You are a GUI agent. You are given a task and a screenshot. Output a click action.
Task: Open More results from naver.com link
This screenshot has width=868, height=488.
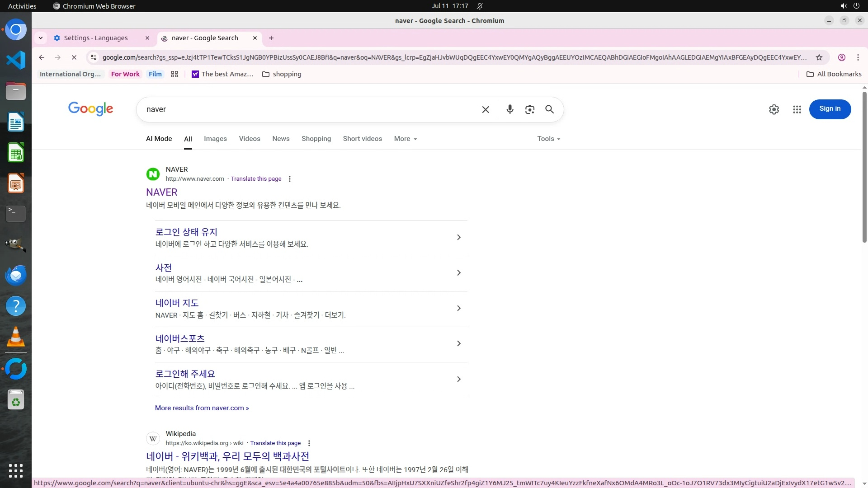202,408
